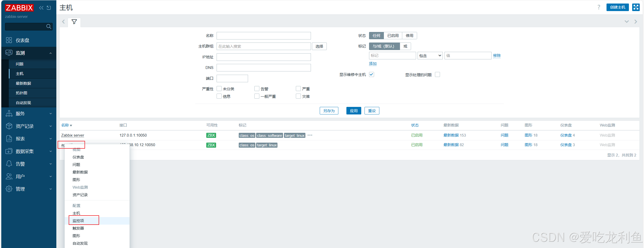644x248 pixels.
Task: Check the 灾难 severity checkbox
Action: [298, 96]
